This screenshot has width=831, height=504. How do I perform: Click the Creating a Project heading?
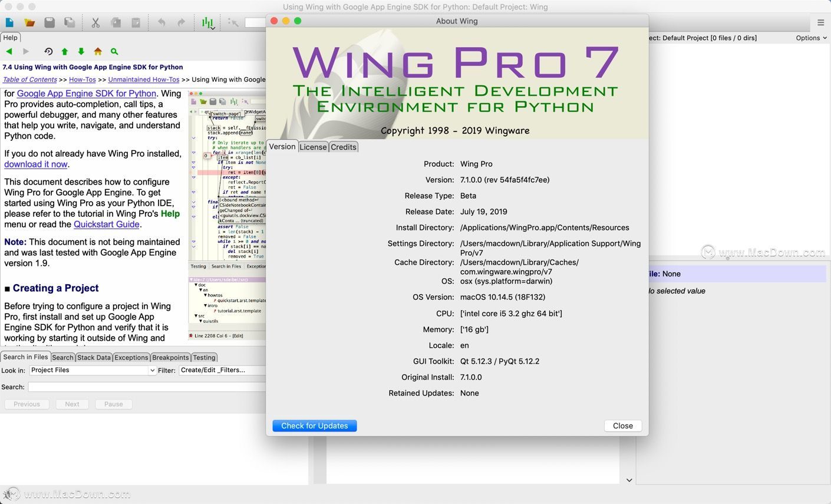click(x=55, y=288)
